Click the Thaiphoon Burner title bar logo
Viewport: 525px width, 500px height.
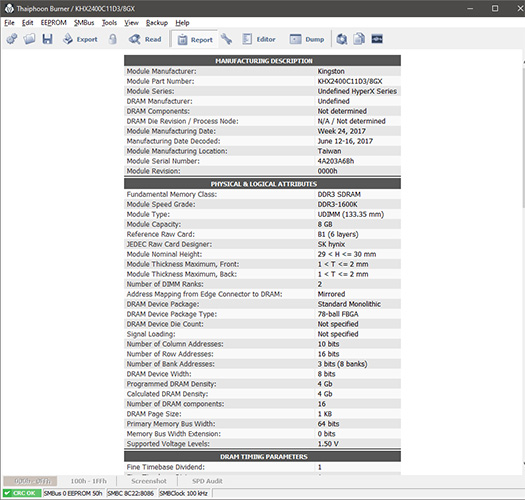point(9,8)
